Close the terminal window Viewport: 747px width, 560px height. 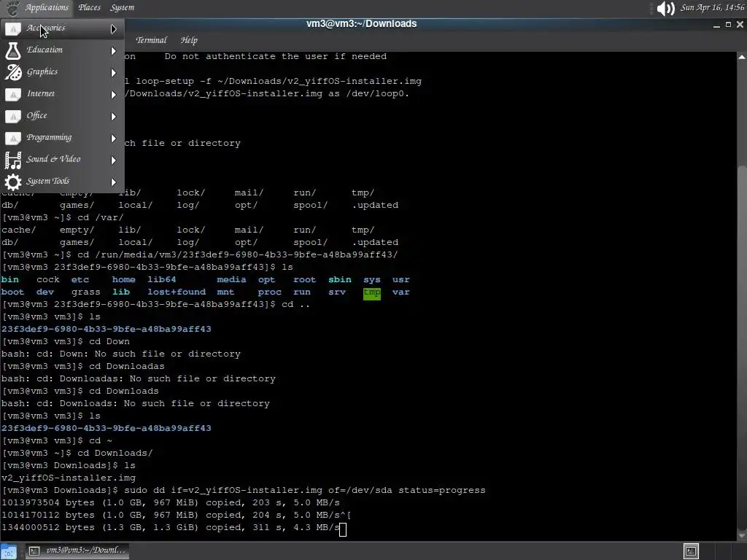tap(740, 24)
